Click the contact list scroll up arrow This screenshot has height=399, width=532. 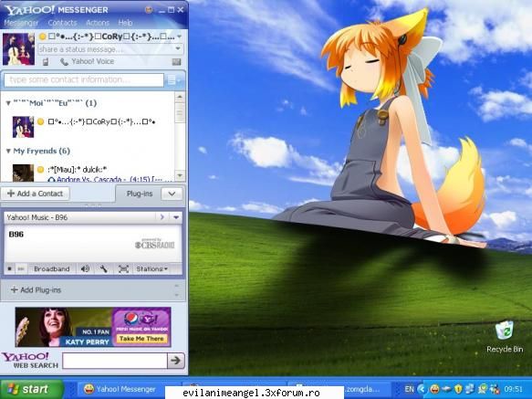[x=180, y=98]
